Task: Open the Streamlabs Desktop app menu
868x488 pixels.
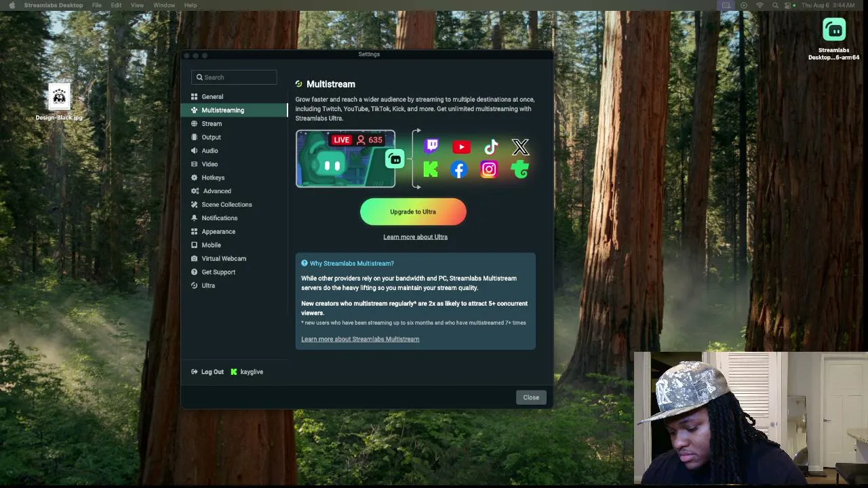Action: tap(54, 5)
